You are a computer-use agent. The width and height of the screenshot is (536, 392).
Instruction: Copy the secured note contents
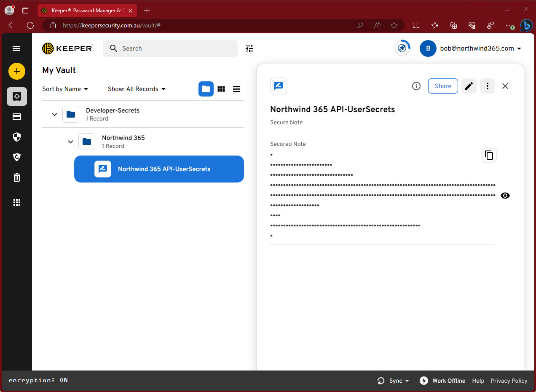pyautogui.click(x=489, y=155)
